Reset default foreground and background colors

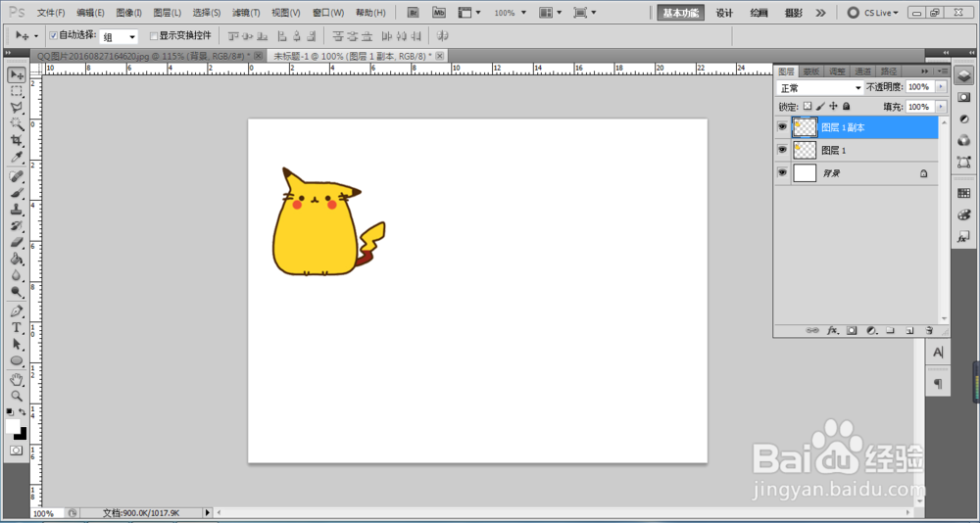pos(10,412)
